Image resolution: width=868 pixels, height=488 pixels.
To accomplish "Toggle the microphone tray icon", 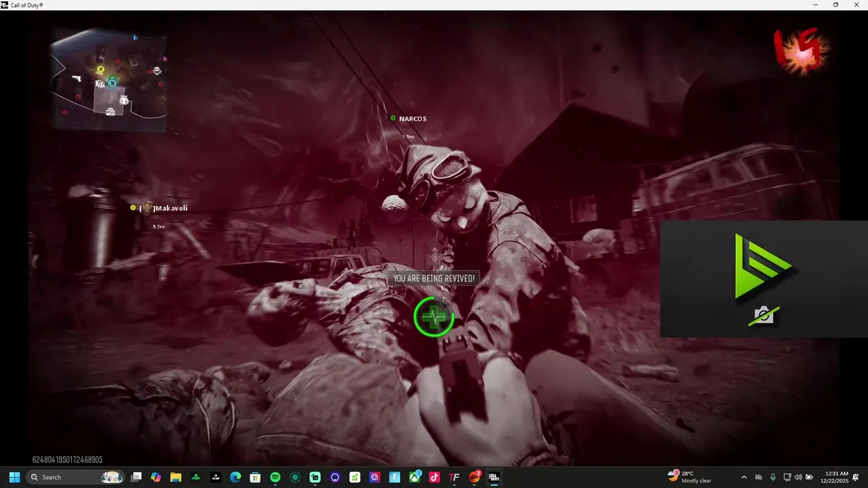I will coord(773,477).
